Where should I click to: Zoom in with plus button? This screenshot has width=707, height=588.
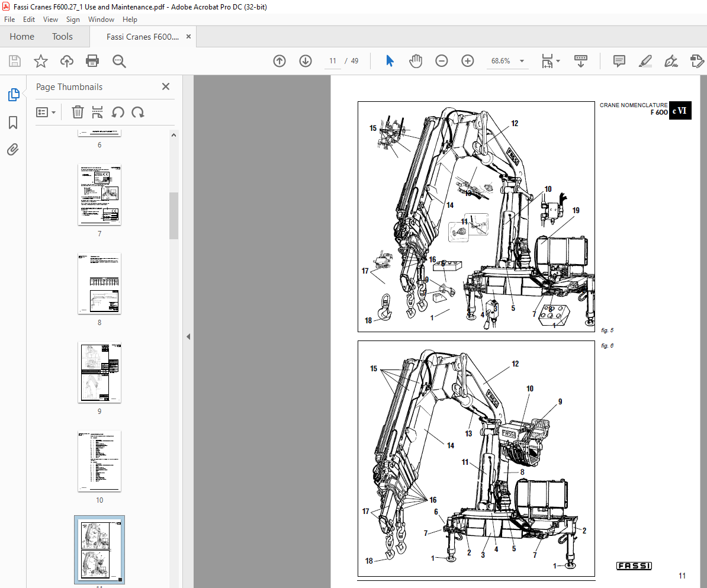[x=468, y=61]
